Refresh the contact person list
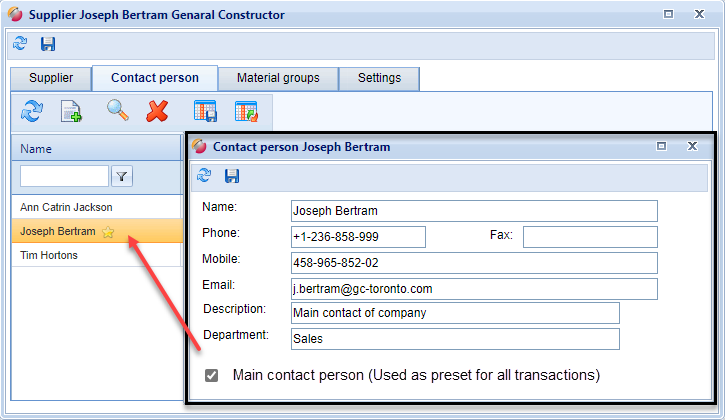The height and width of the screenshot is (420, 725). 32,111
